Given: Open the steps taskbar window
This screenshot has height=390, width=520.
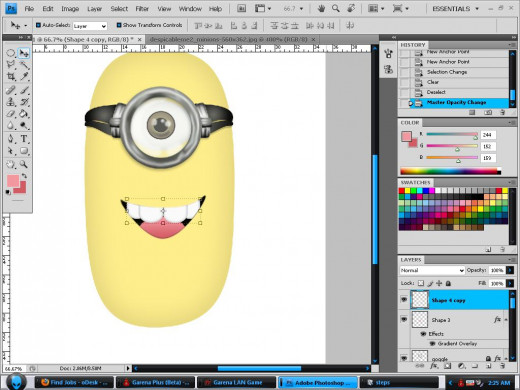Looking at the screenshot, I should [x=399, y=382].
